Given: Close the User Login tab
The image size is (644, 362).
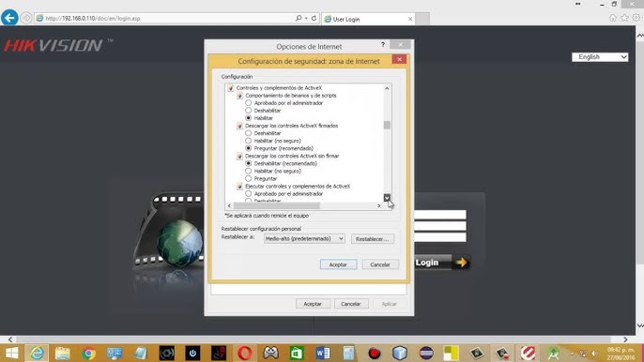Looking at the screenshot, I should tap(410, 19).
